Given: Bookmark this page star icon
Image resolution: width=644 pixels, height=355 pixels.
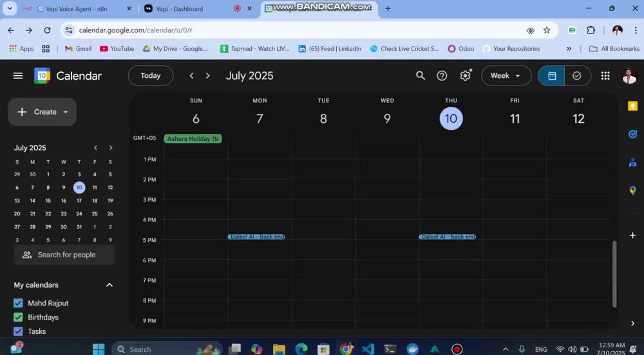Looking at the screenshot, I should point(547,30).
